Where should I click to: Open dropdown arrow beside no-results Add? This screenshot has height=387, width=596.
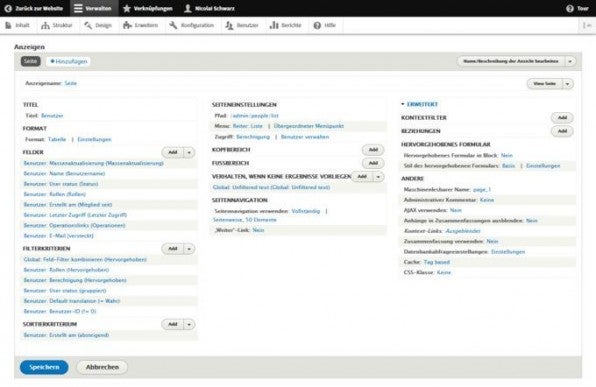pyautogui.click(x=379, y=177)
